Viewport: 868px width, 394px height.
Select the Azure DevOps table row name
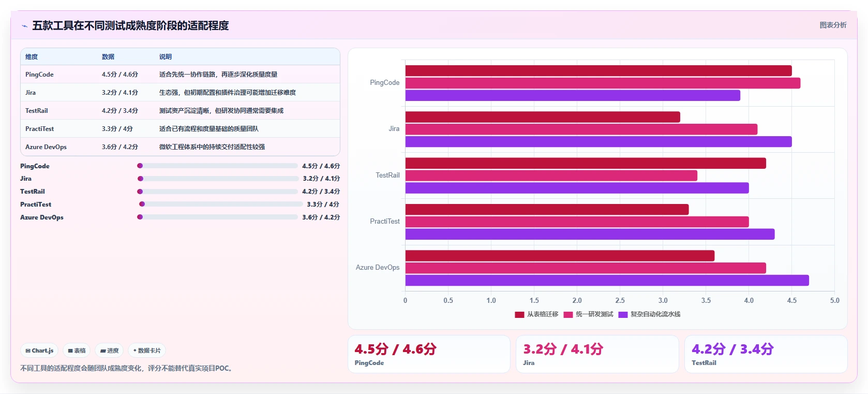coord(46,147)
